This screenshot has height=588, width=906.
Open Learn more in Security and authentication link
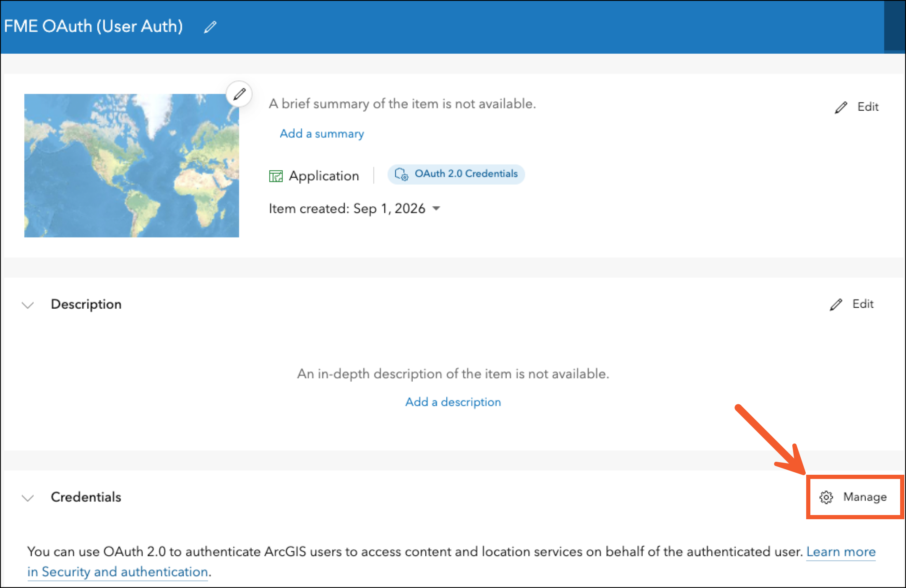click(x=451, y=562)
